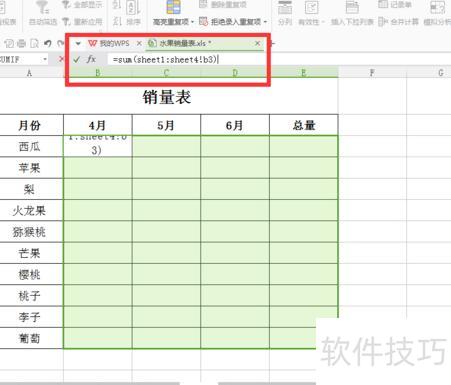Click the fx insert function icon
This screenshot has width=451, height=385.
point(91,59)
